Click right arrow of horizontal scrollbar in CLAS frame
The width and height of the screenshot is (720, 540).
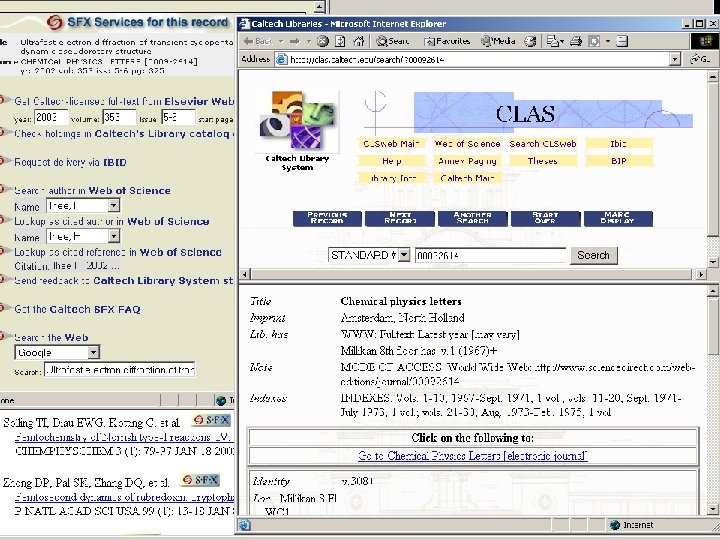tap(701, 274)
